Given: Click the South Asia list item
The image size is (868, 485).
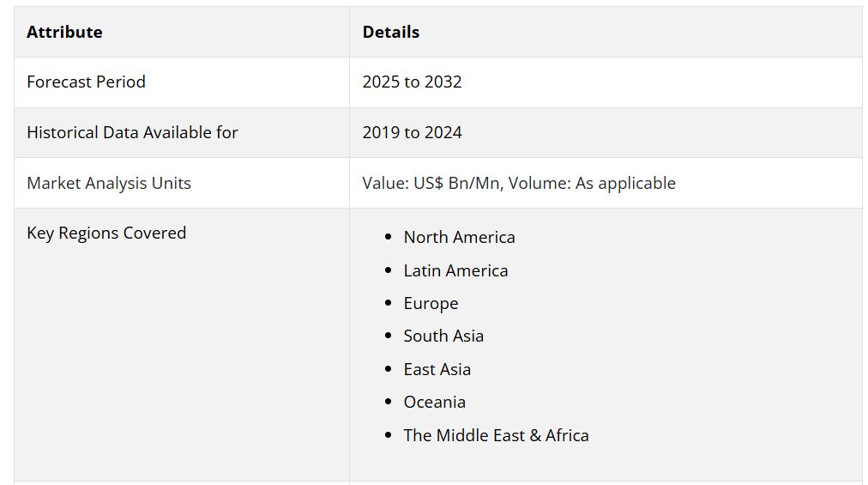Looking at the screenshot, I should [x=443, y=336].
